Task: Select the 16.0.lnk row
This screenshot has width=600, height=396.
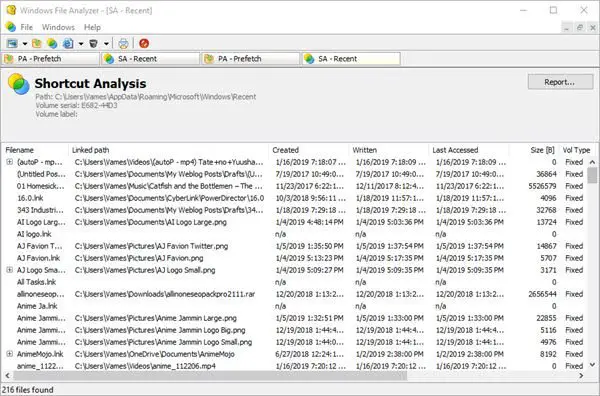Action: [295, 198]
